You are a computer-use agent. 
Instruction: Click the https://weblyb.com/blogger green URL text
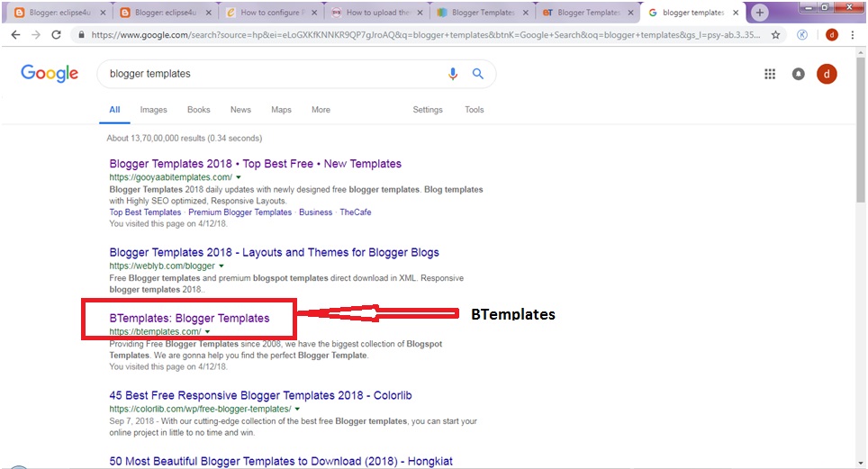162,266
